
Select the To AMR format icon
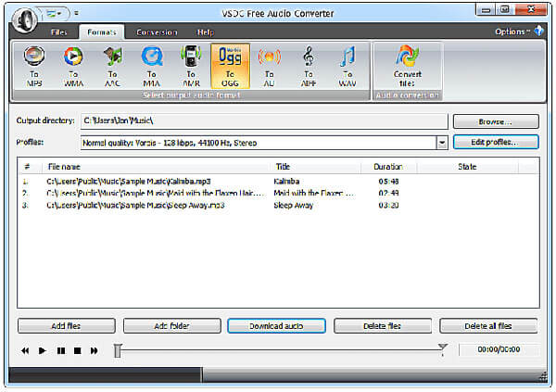click(x=191, y=67)
